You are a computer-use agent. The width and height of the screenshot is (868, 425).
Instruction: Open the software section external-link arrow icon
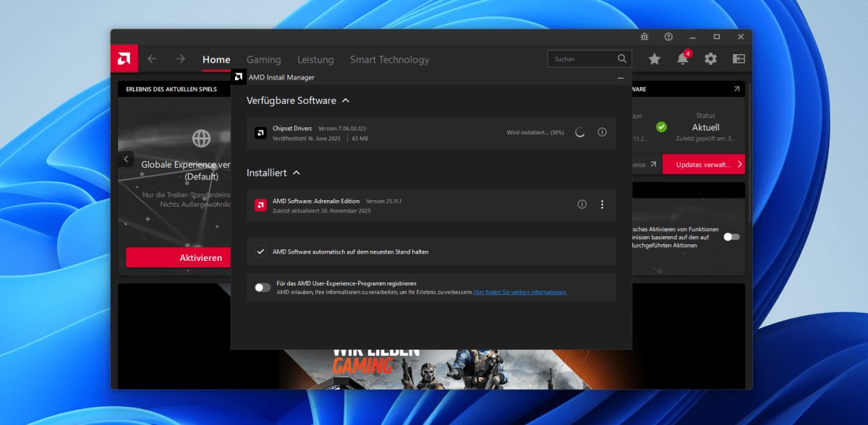(738, 88)
